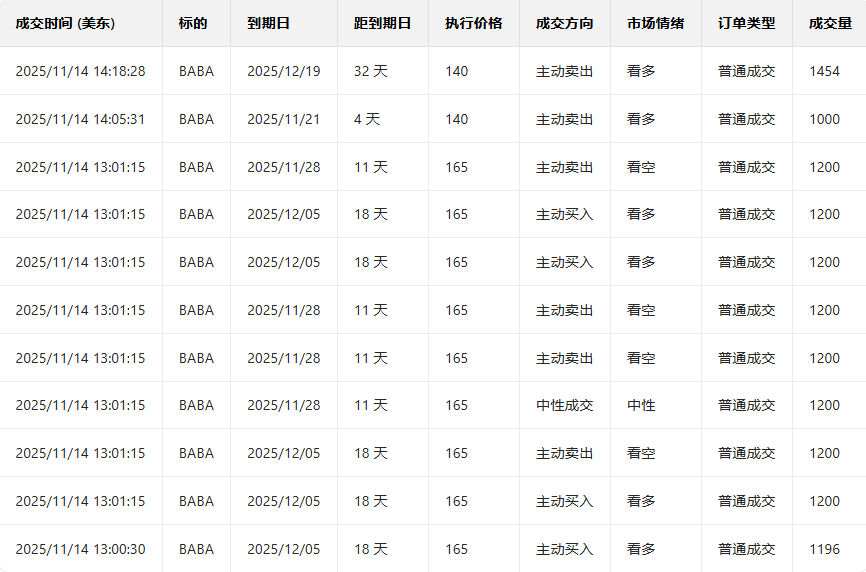Select 普通成交 in the 1196 volume row

746,549
